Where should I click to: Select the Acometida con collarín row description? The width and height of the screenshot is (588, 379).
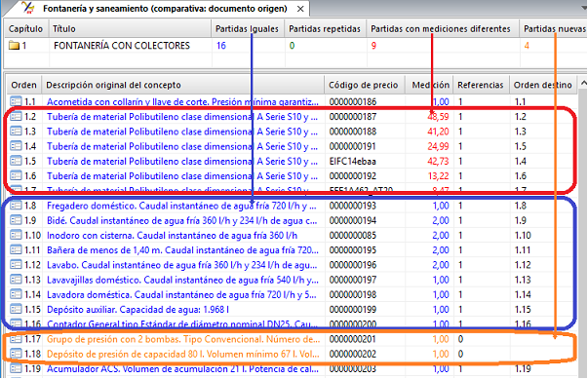tap(182, 102)
